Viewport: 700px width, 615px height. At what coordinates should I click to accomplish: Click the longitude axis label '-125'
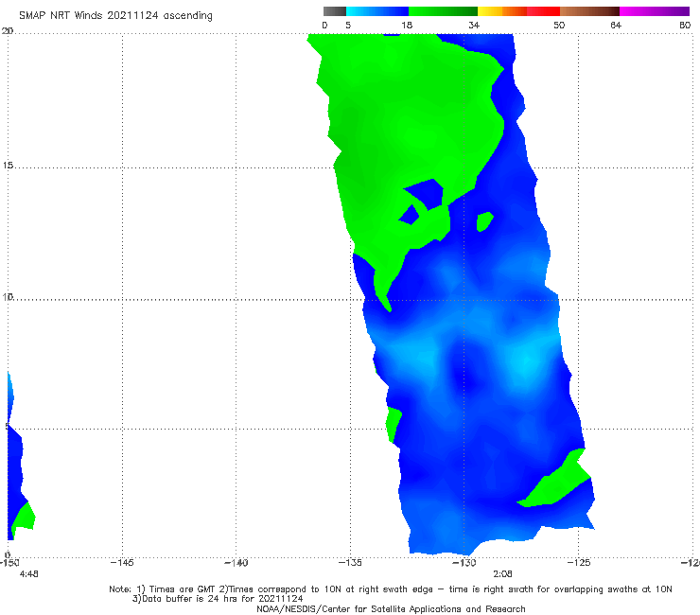(x=579, y=563)
